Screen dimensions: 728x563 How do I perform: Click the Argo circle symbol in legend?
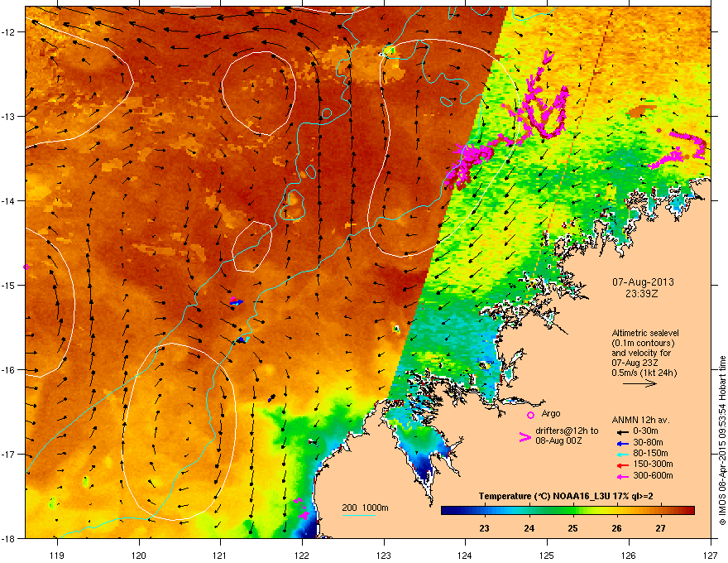(530, 415)
